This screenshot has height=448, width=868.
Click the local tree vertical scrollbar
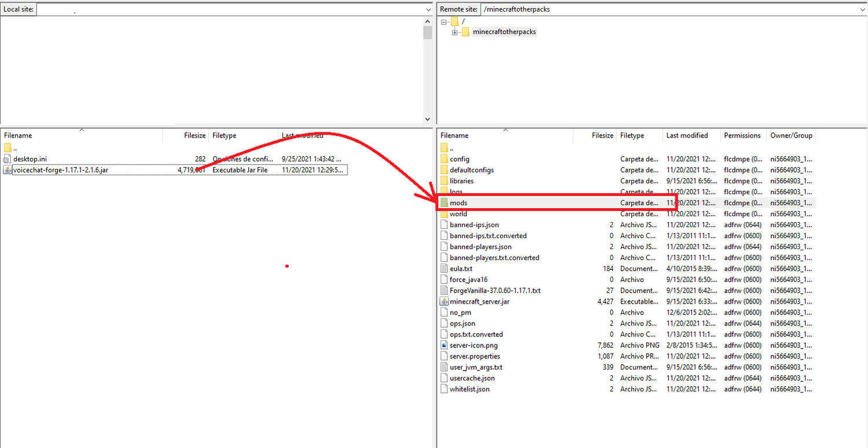[428, 69]
